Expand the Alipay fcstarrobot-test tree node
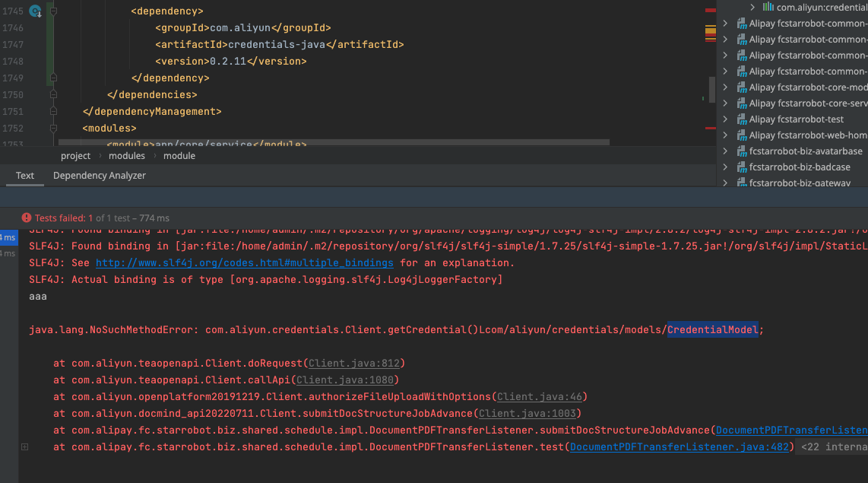This screenshot has width=868, height=483. pos(725,119)
